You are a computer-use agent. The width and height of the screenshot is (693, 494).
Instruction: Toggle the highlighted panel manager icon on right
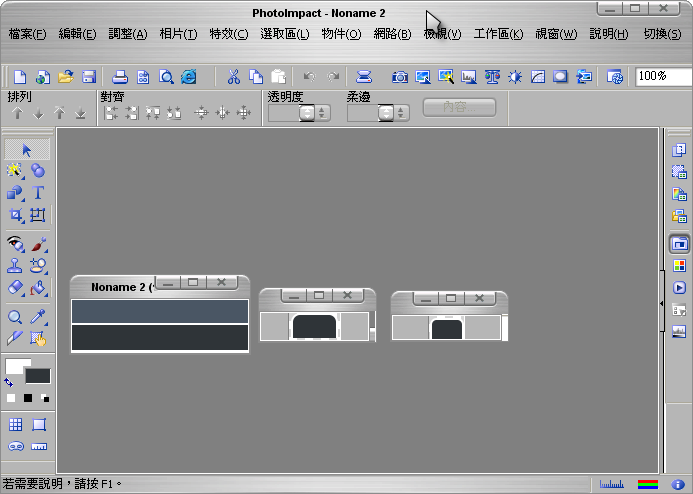679,244
